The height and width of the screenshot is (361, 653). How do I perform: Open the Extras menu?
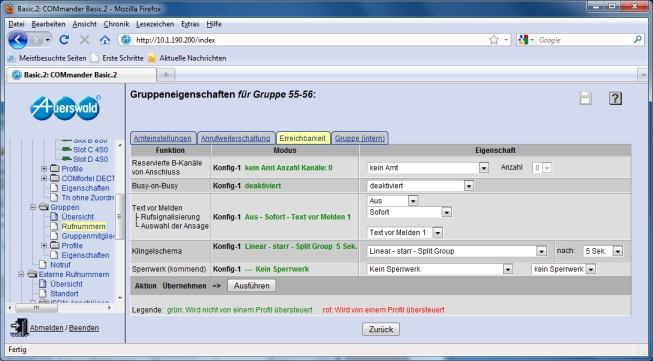(x=190, y=24)
